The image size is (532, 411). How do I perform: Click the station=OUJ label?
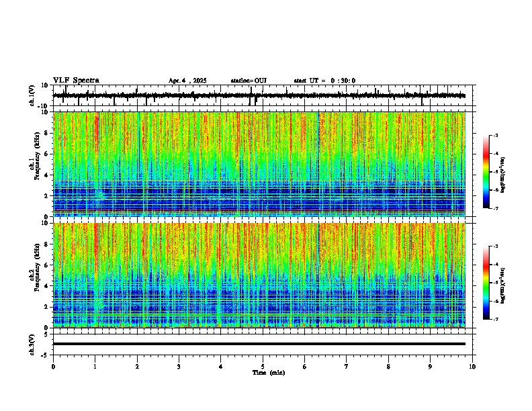pos(249,81)
